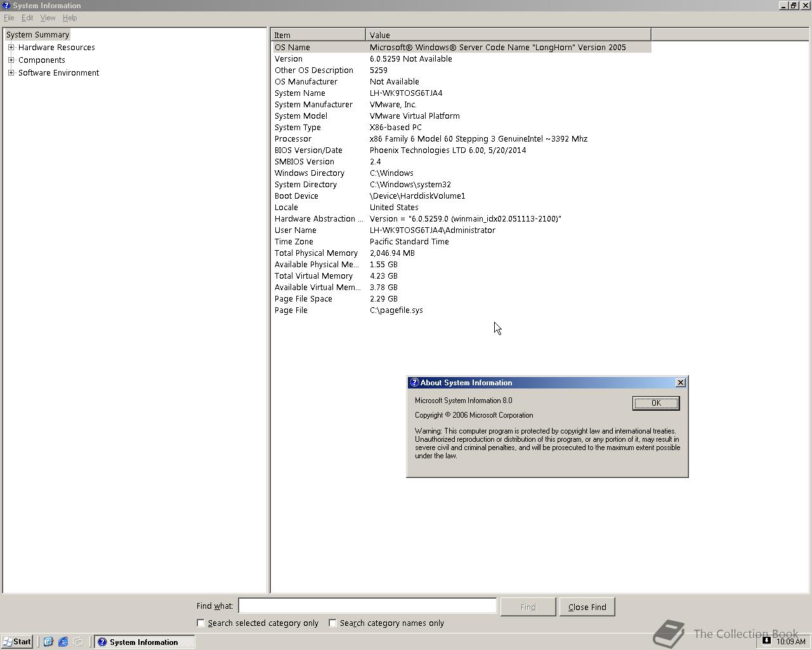Open the Start menu

pyautogui.click(x=17, y=642)
